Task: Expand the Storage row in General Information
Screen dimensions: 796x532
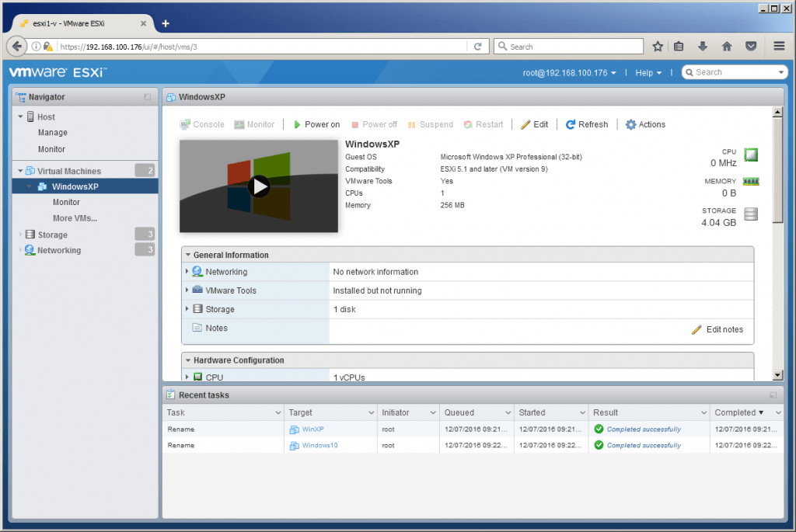Action: click(187, 309)
